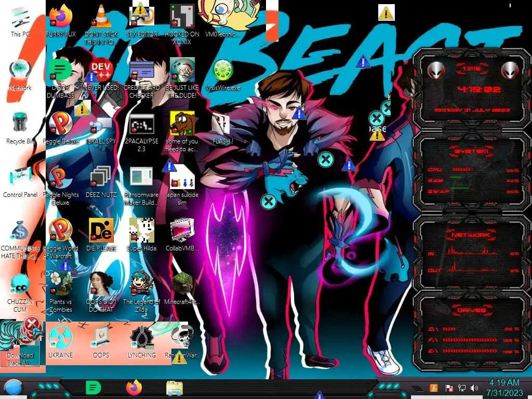
Task: Launch Firefox from the taskbar
Action: [x=134, y=388]
